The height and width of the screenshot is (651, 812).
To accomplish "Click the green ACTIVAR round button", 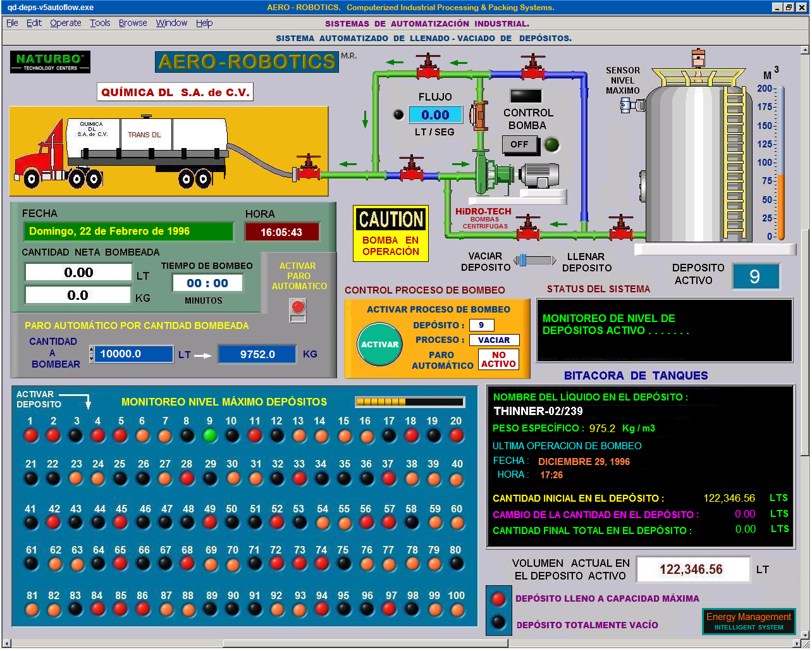I will coord(379,344).
